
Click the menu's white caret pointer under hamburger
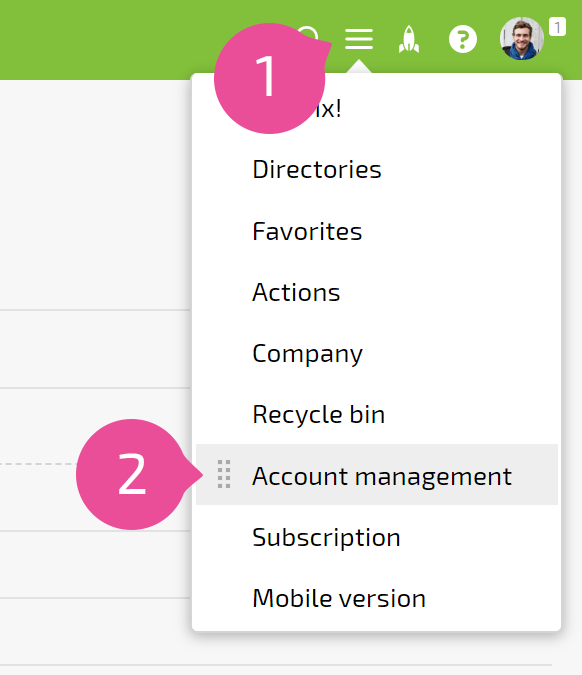(x=359, y=67)
